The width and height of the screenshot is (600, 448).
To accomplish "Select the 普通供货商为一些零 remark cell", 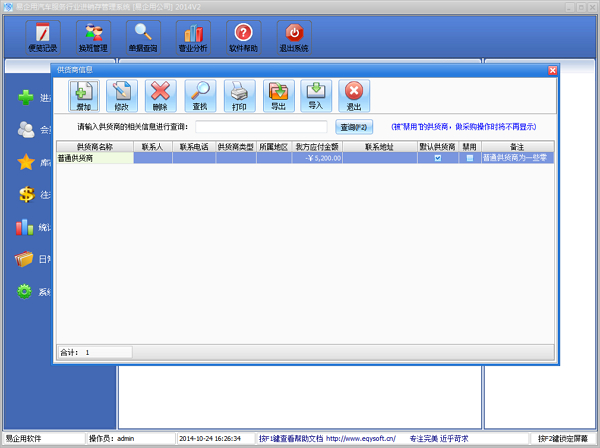I will click(x=517, y=158).
